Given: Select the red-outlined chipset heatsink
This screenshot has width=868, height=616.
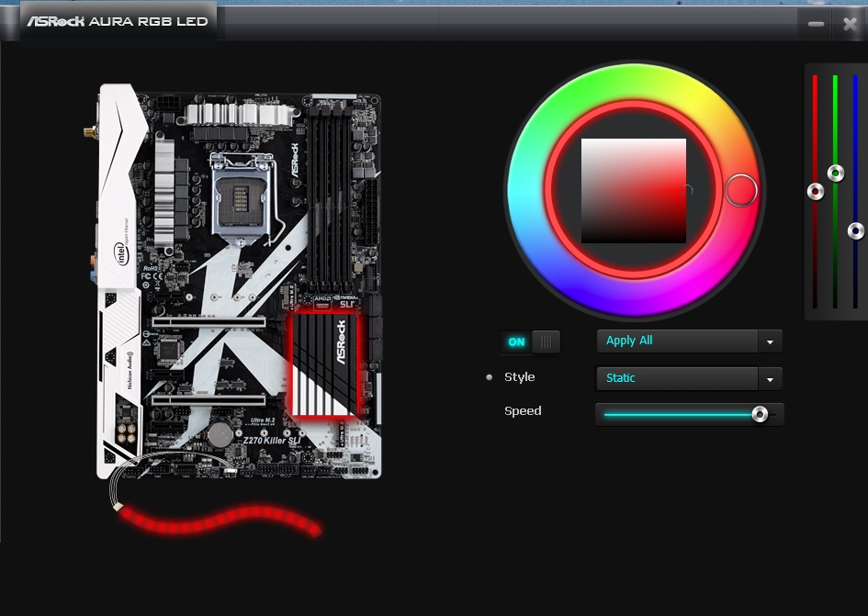Looking at the screenshot, I should pyautogui.click(x=325, y=365).
